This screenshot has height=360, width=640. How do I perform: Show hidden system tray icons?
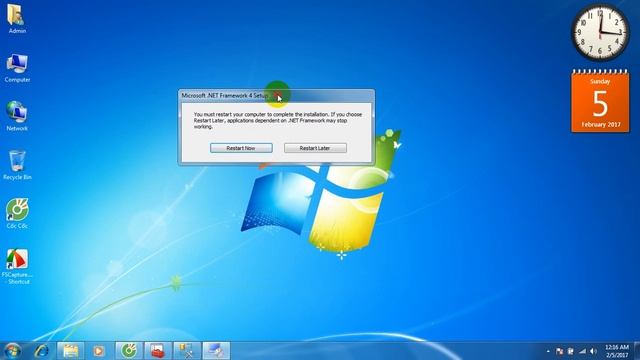pos(548,351)
